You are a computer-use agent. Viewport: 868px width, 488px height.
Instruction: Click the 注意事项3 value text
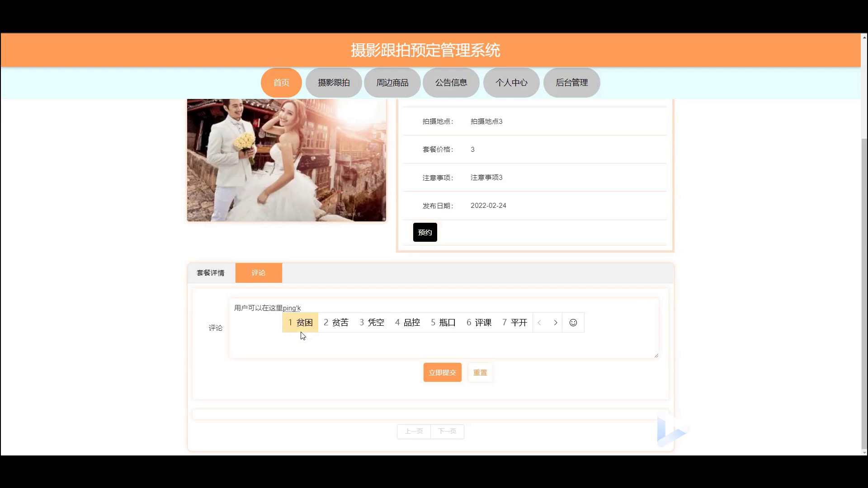point(486,178)
